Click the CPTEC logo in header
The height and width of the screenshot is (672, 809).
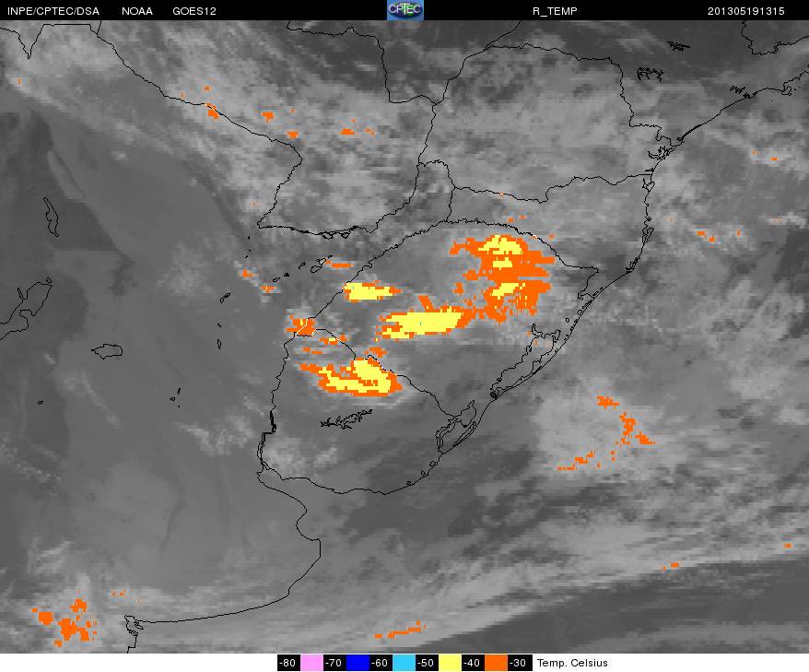(405, 10)
